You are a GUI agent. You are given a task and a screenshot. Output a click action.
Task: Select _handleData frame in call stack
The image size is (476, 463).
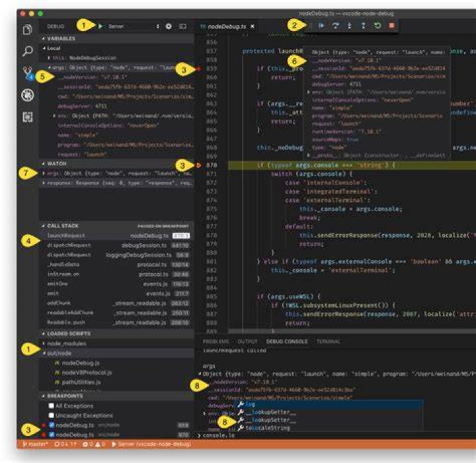tap(116, 265)
